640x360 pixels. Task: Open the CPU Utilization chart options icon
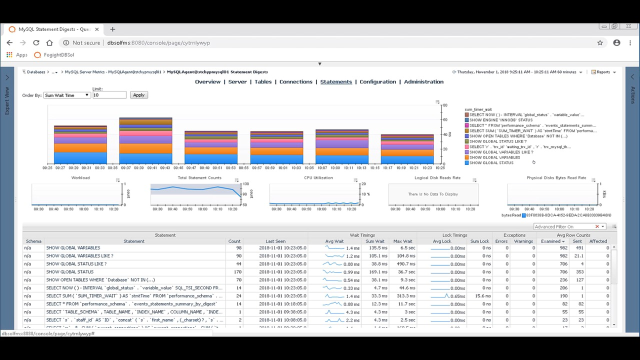click(356, 180)
